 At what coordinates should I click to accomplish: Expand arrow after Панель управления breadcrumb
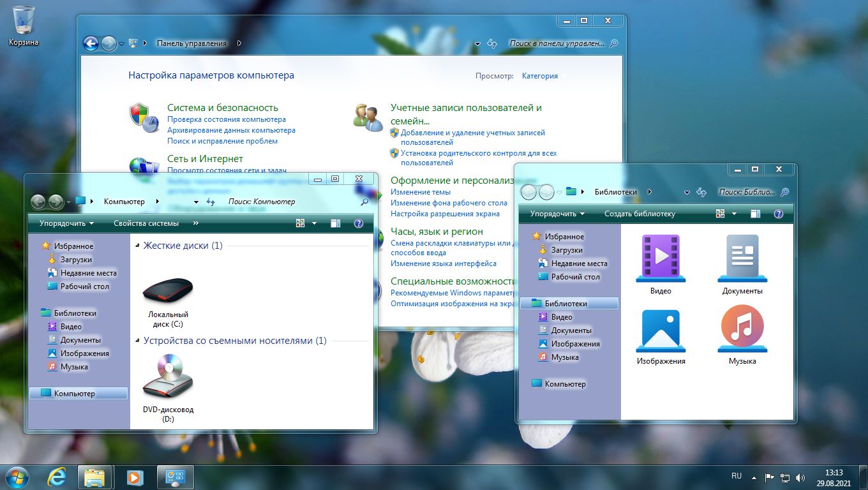[x=239, y=43]
